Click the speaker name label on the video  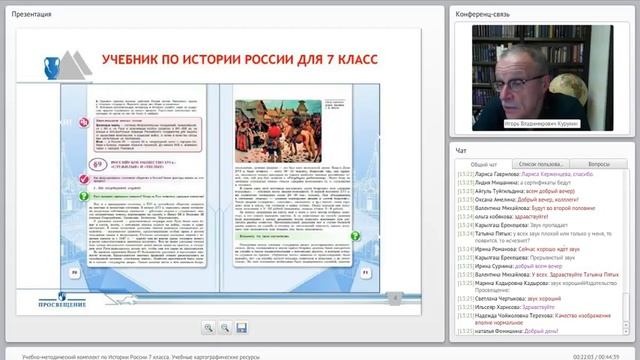coord(542,123)
